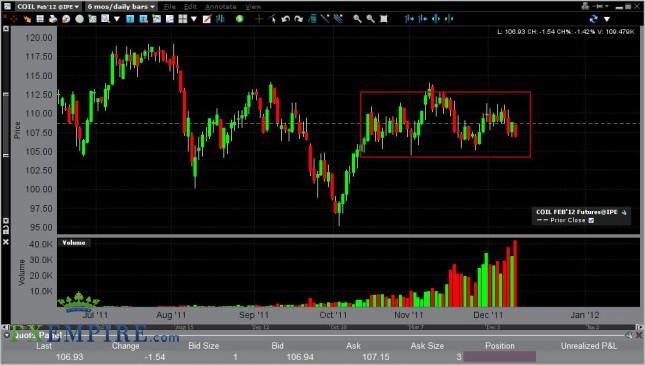Click the COIL FEB'12 Futures@IPE legend label

pyautogui.click(x=576, y=212)
